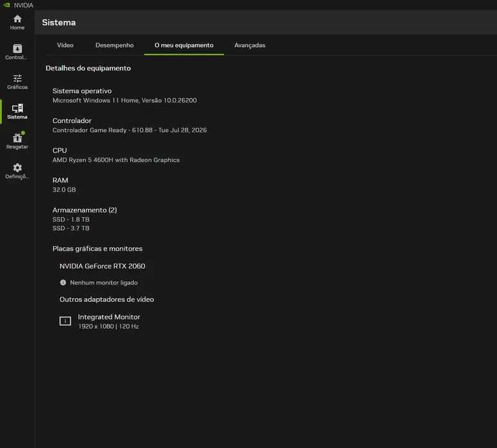Select the AMD Ryzen 5 4600H text

pos(116,160)
